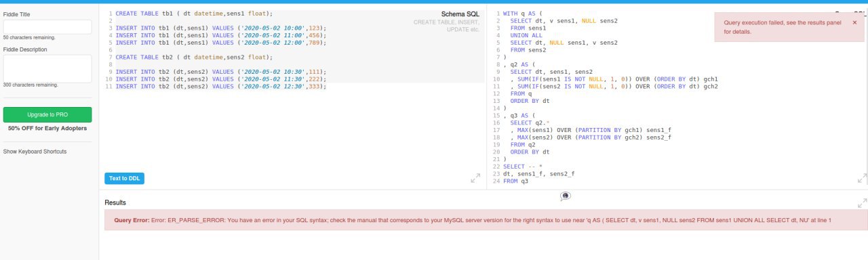Click the MAX(sens1) line ending sens1_f
The image size is (868, 260).
[591, 131]
